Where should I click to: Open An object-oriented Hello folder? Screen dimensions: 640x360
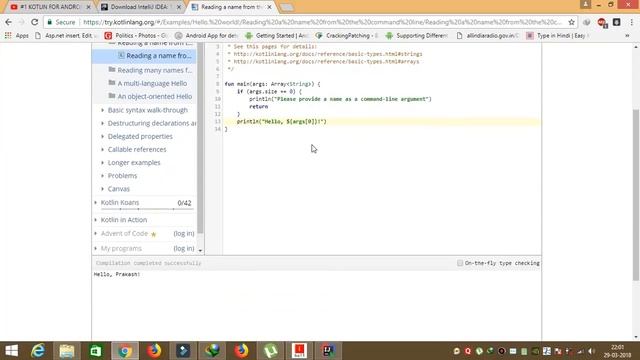point(150,96)
